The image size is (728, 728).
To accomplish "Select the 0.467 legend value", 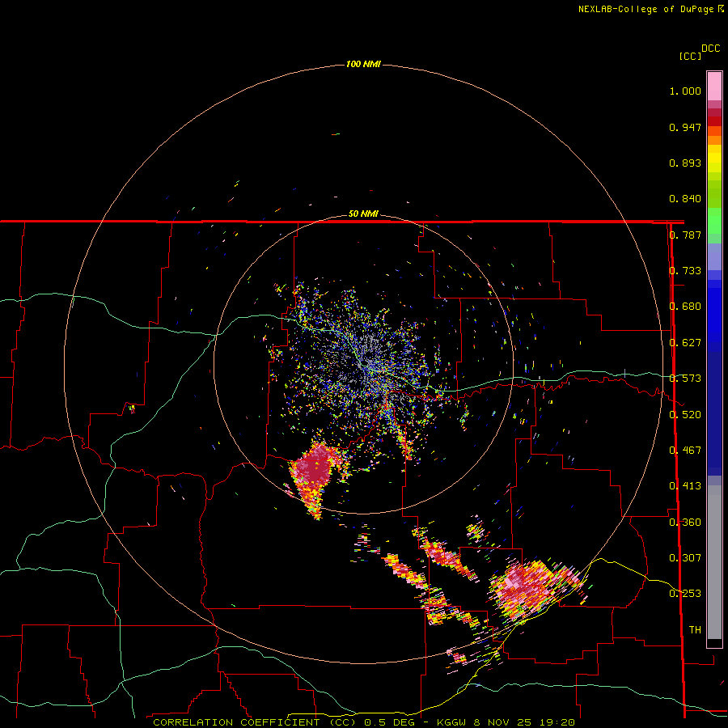I will (x=685, y=451).
